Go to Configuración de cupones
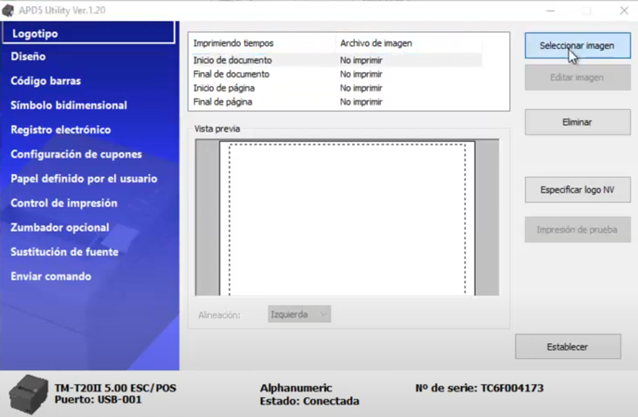Viewport: 638px width, 417px height. tap(76, 154)
